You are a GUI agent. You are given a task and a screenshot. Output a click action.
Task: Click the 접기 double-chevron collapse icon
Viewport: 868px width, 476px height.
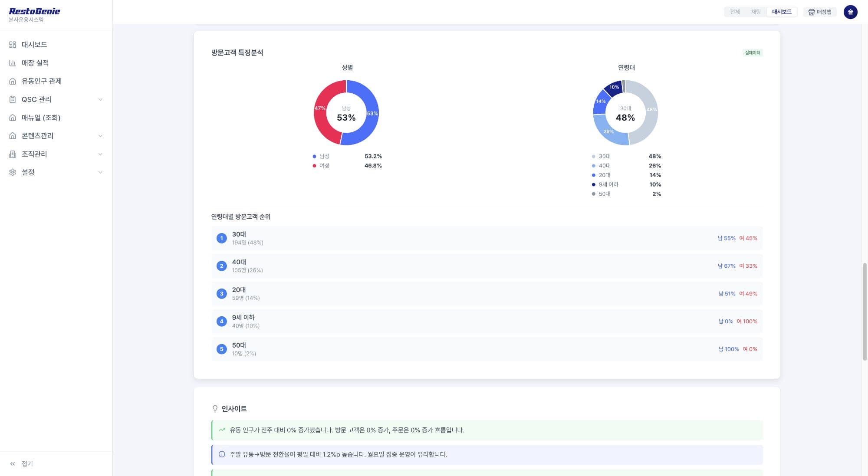click(13, 464)
